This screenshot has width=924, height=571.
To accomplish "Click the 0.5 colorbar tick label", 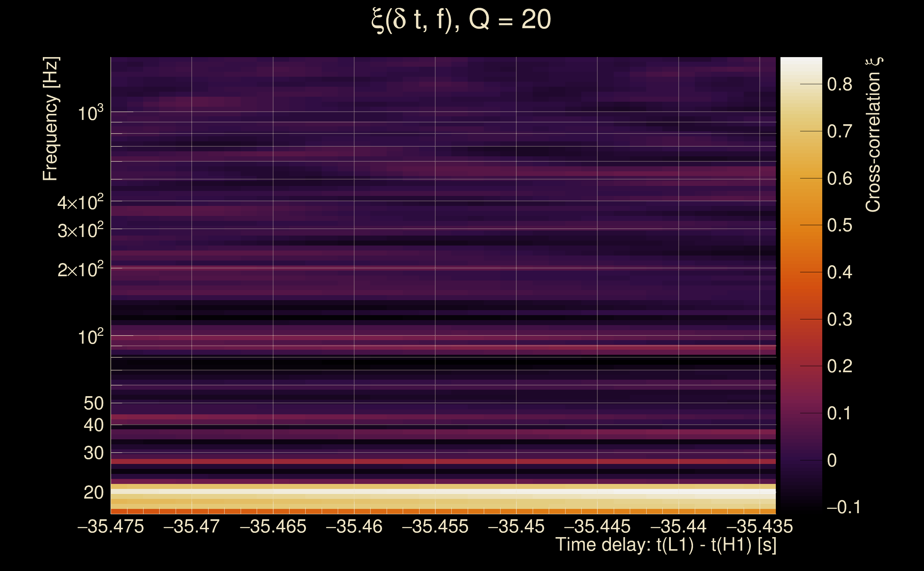I will point(839,225).
